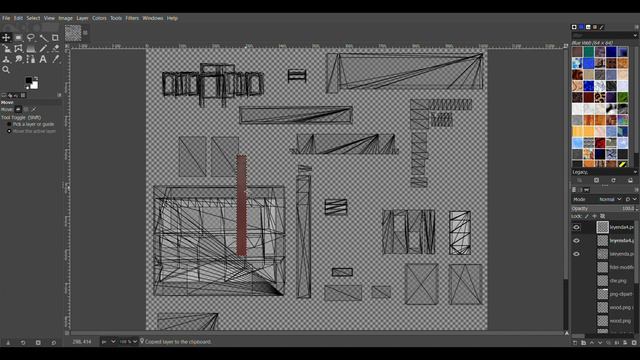Open patterns dock configuration menu

636,27
